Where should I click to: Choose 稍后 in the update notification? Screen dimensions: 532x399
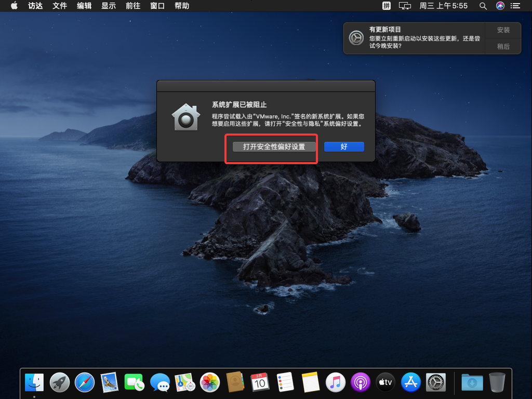click(503, 46)
